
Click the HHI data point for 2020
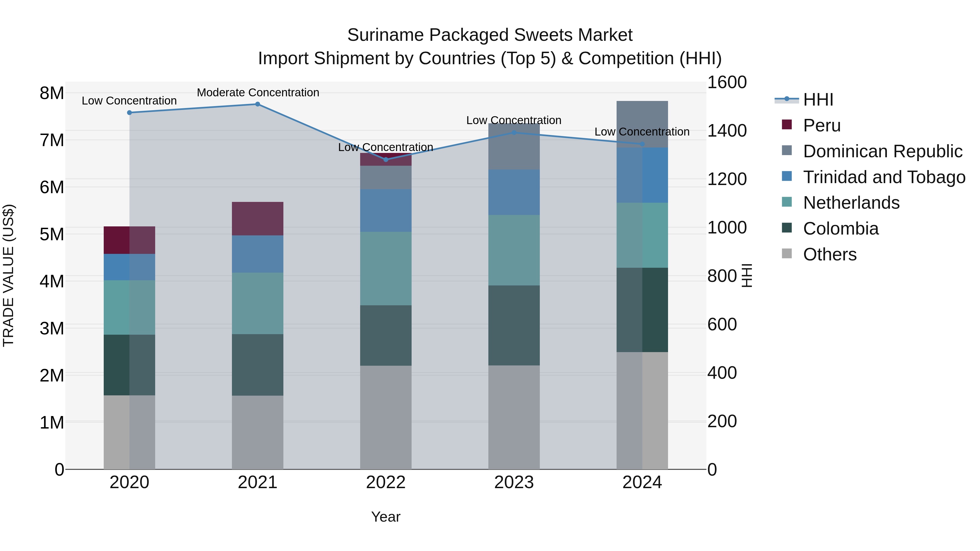(x=129, y=113)
